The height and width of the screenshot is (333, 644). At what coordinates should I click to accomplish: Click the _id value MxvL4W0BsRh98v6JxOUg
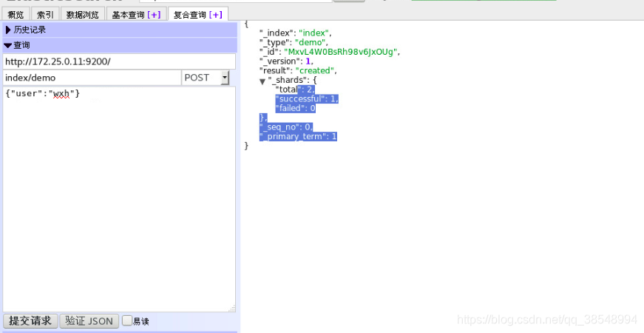click(340, 52)
